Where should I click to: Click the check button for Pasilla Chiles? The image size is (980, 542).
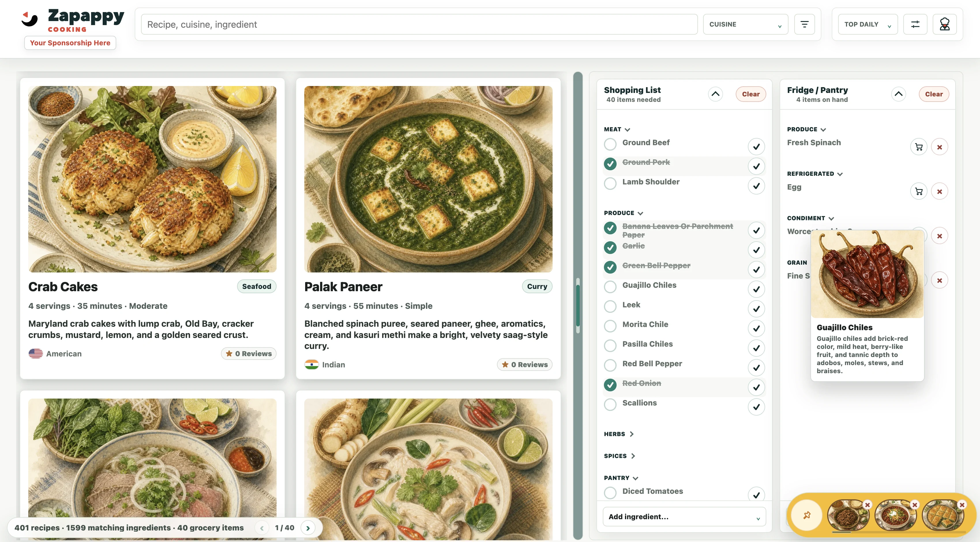[x=756, y=348]
